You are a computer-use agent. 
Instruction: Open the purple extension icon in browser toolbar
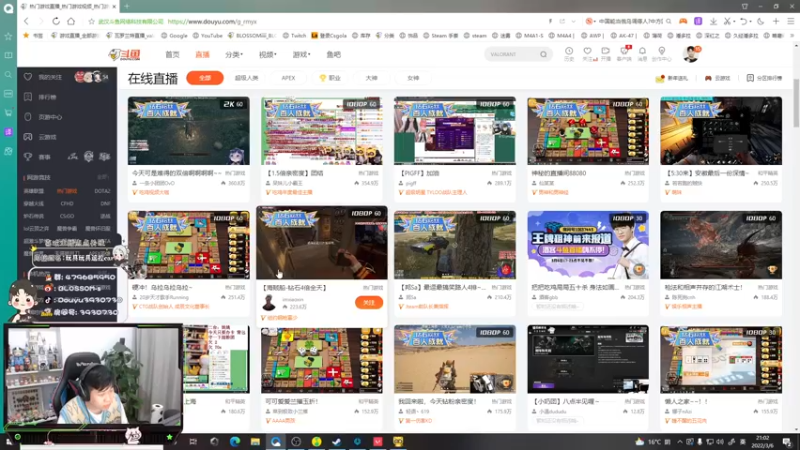pyautogui.click(x=698, y=21)
